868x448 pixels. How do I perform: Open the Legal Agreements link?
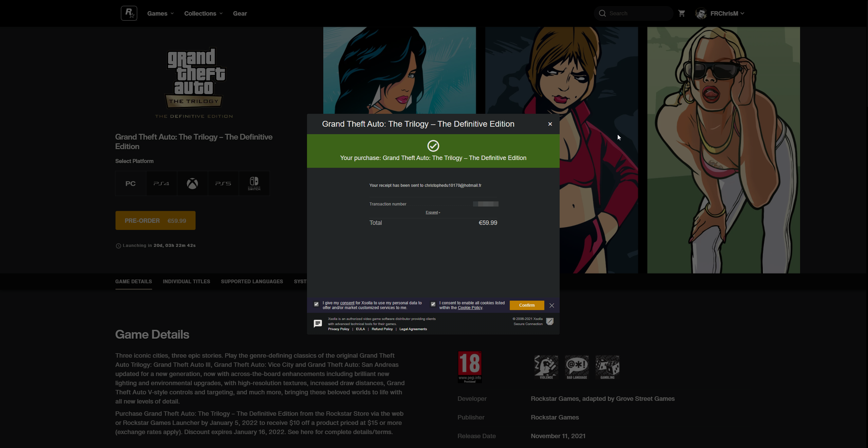(x=413, y=329)
